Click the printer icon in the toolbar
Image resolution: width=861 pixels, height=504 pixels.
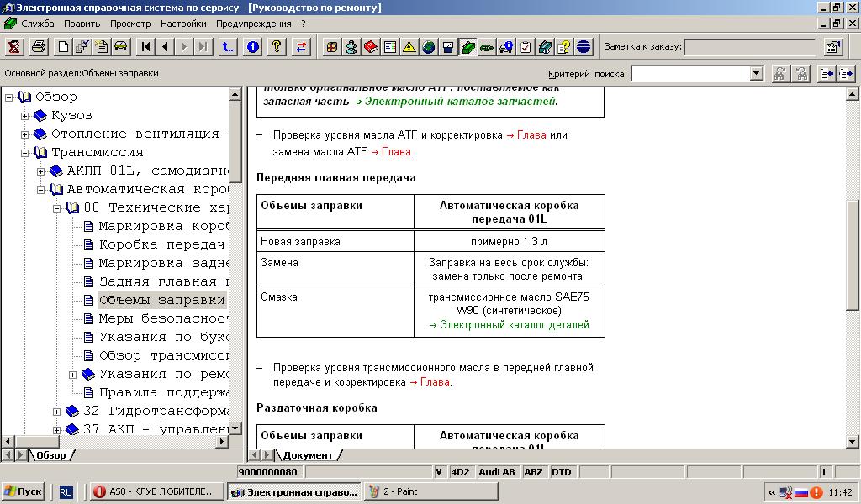38,47
